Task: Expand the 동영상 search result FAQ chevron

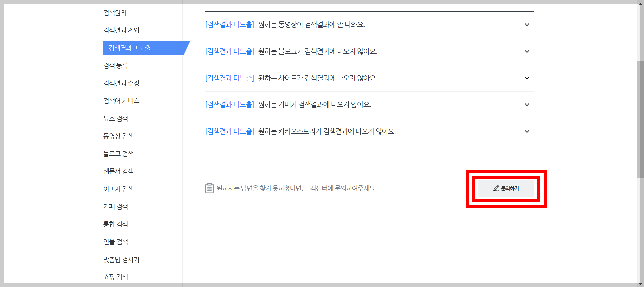Action: 527,25
